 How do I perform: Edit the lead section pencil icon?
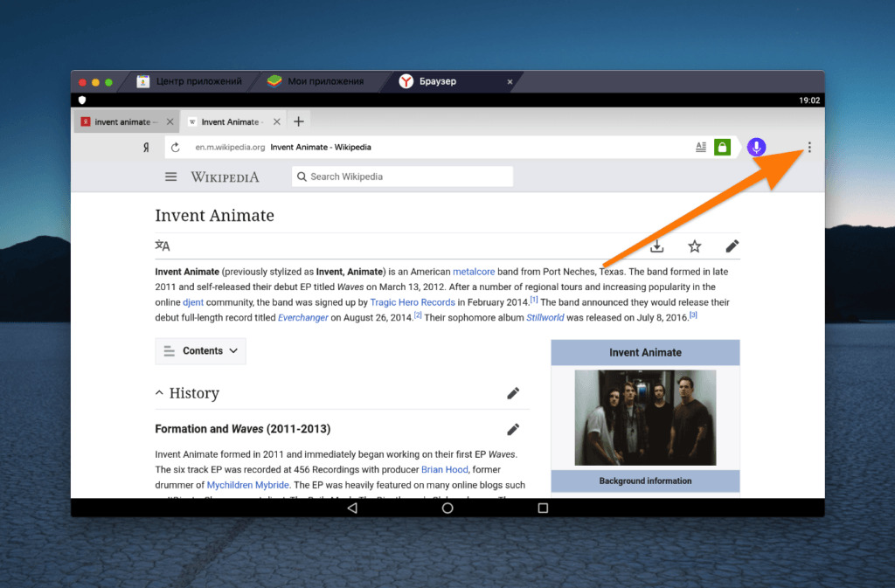tap(732, 246)
